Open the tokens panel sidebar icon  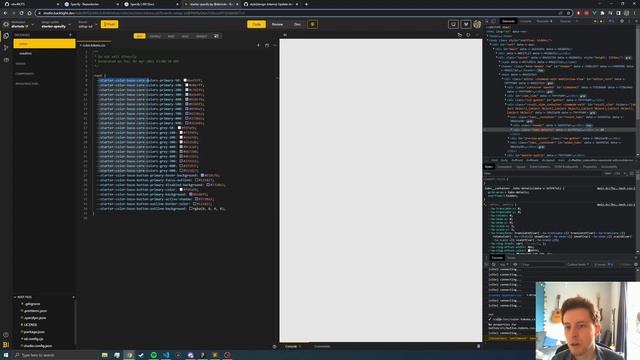pyautogui.click(x=6, y=36)
